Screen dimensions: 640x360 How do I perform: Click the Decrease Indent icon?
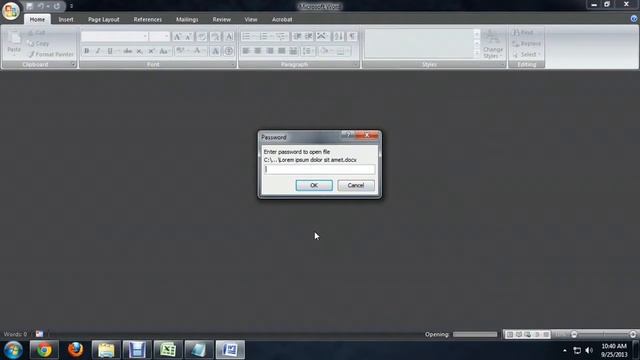297,37
